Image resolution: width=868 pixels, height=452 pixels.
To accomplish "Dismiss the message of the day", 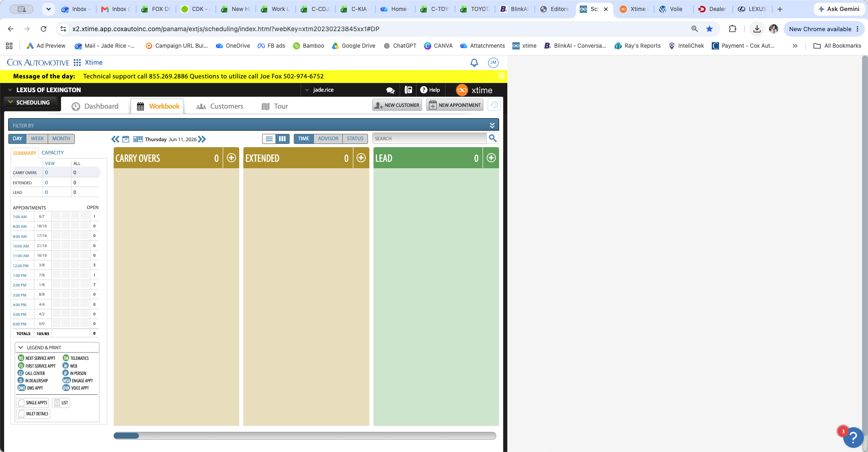I will click(x=502, y=76).
